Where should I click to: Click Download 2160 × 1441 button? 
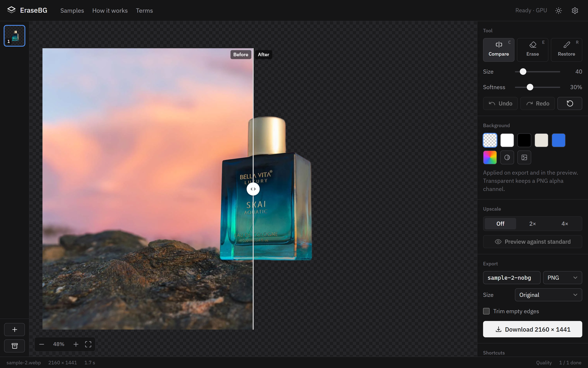(x=533, y=329)
